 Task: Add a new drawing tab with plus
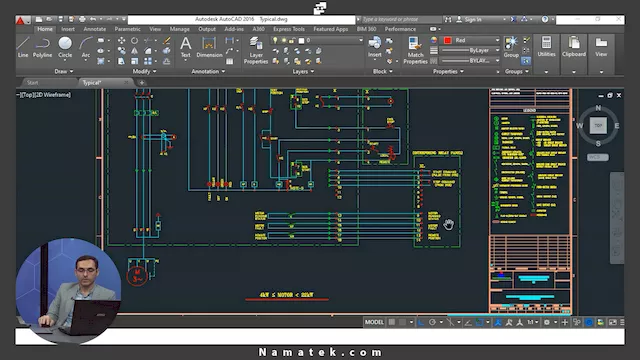(142, 82)
